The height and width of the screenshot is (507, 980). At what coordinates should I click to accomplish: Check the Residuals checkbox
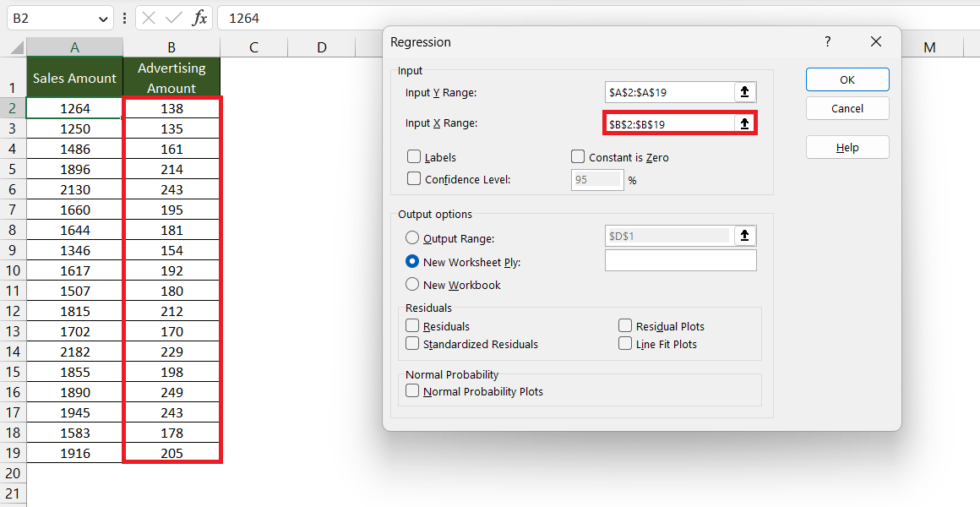[x=412, y=325]
